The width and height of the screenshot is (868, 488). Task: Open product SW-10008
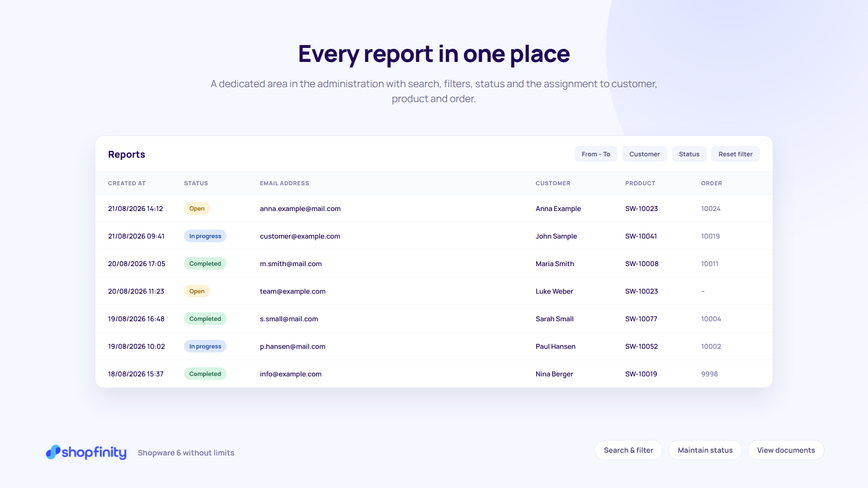[642, 264]
